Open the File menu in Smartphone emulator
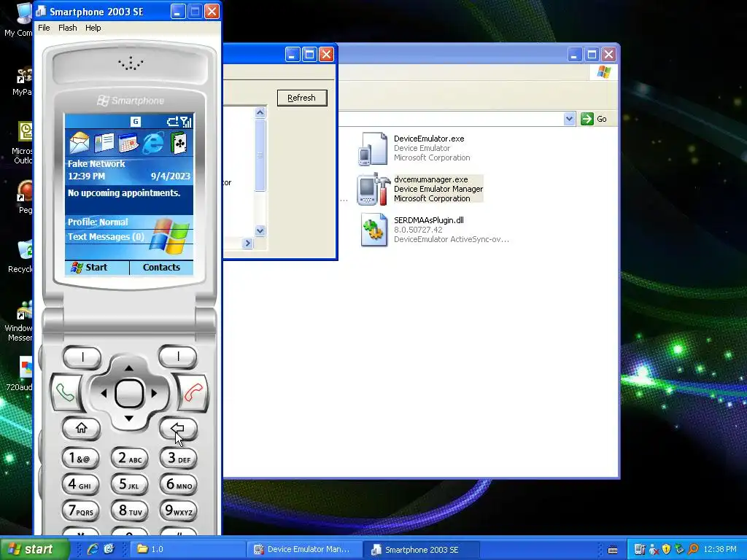The image size is (747, 560). coord(44,28)
